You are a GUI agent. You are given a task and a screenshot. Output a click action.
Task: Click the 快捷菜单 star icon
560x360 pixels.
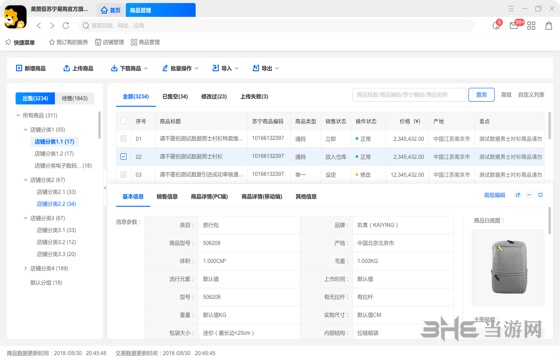(8, 42)
